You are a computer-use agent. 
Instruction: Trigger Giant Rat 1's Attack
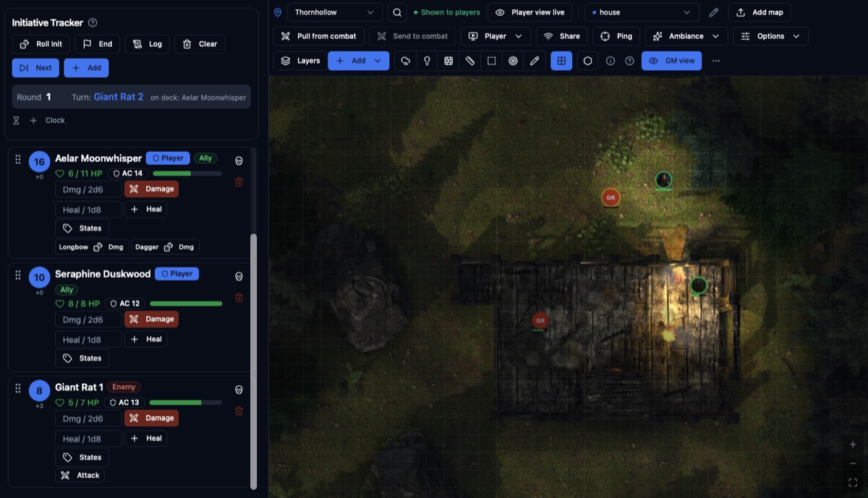pos(80,476)
